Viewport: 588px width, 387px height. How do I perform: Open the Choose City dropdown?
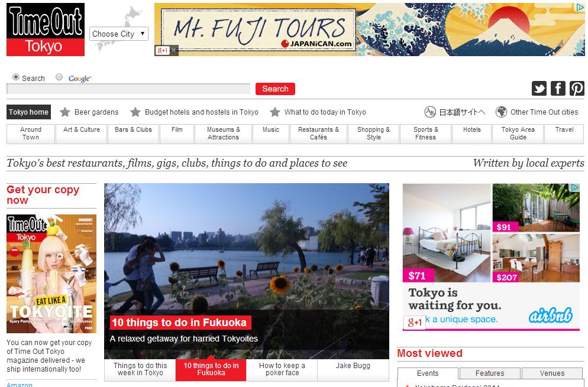(119, 34)
